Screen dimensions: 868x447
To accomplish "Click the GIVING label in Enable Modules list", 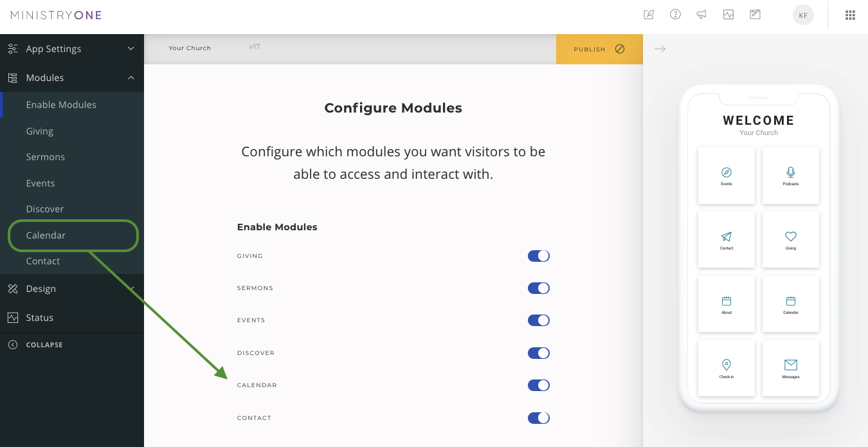I will click(250, 256).
